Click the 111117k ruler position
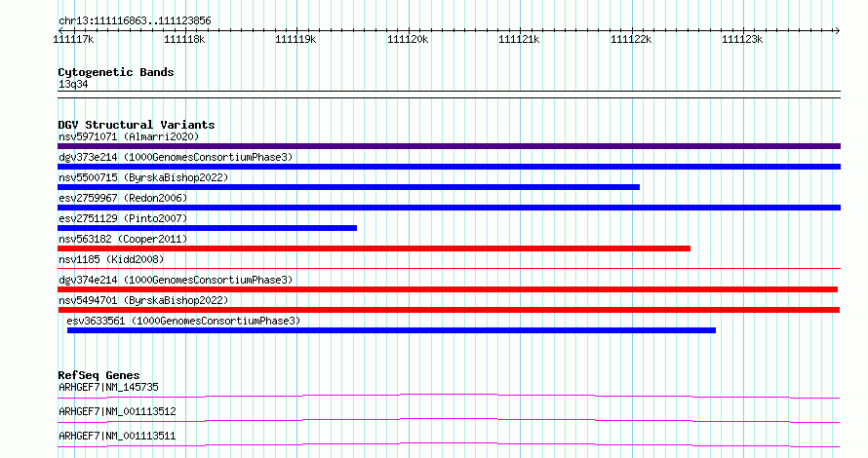The height and width of the screenshot is (458, 868). tap(73, 39)
